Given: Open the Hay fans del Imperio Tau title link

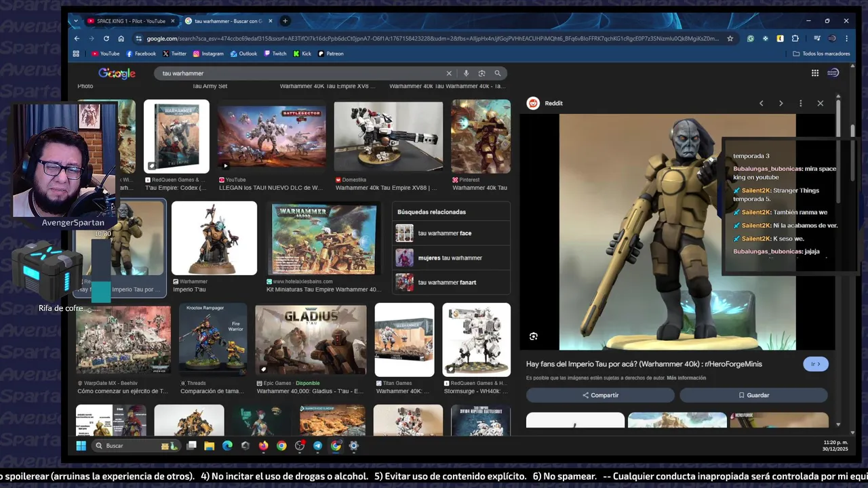Looking at the screenshot, I should point(644,364).
